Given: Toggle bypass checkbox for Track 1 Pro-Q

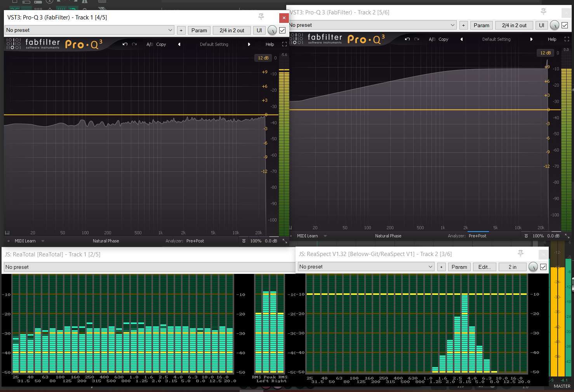Looking at the screenshot, I should (282, 30).
